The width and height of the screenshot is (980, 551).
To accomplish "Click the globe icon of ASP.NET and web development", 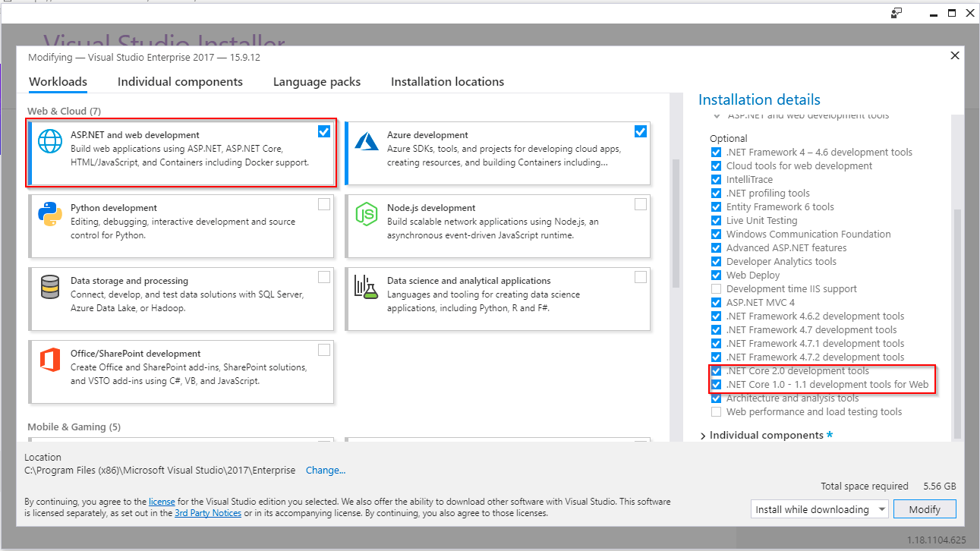I will (51, 141).
